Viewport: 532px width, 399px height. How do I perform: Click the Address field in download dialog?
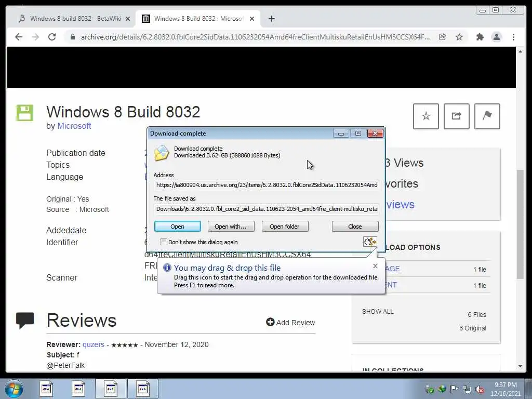[x=267, y=185]
